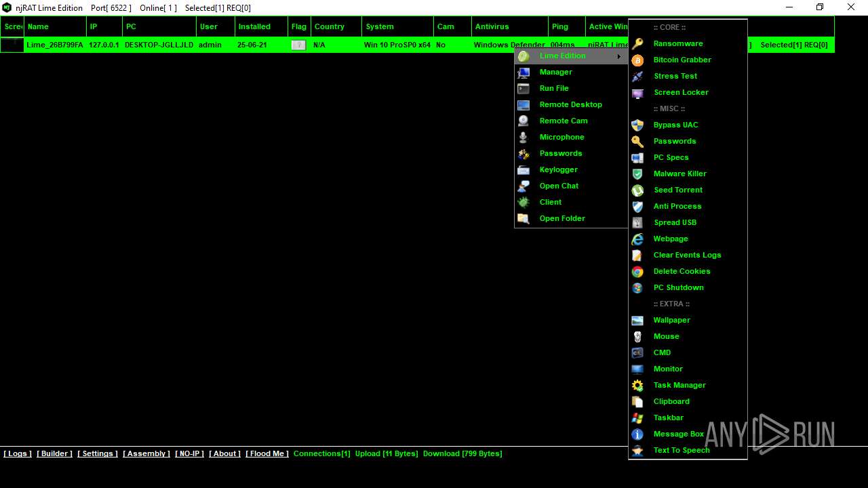Sort by the Ping column header

[567, 26]
